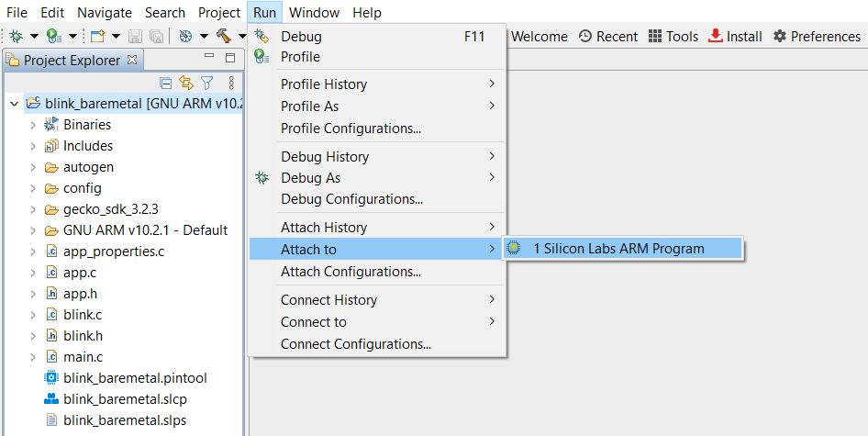Open the dropdown arrow beside Debug icon
This screenshot has width=868, height=436.
(x=34, y=37)
